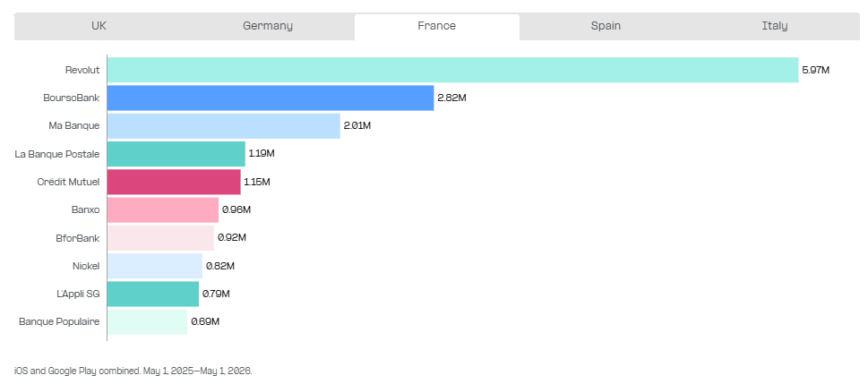Click the Banxo axis label
The width and height of the screenshot is (868, 384).
tap(86, 209)
